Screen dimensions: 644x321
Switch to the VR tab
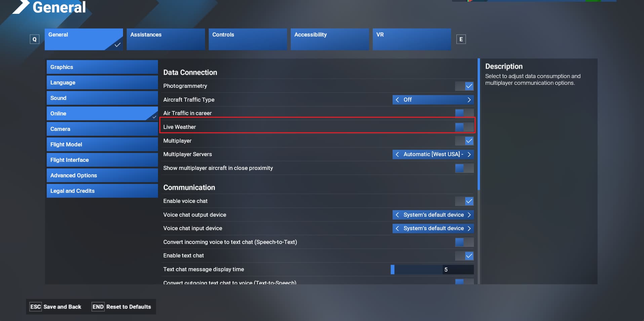click(412, 39)
